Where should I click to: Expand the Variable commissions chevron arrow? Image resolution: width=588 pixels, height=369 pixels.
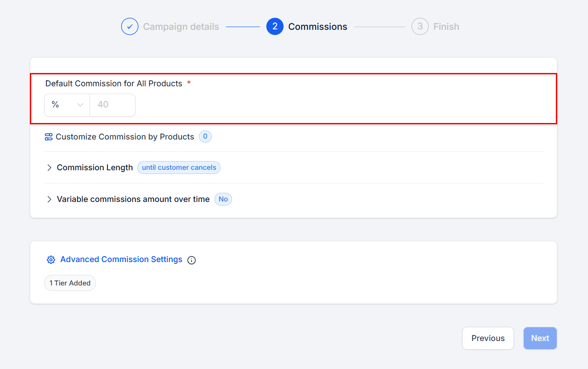coord(49,200)
